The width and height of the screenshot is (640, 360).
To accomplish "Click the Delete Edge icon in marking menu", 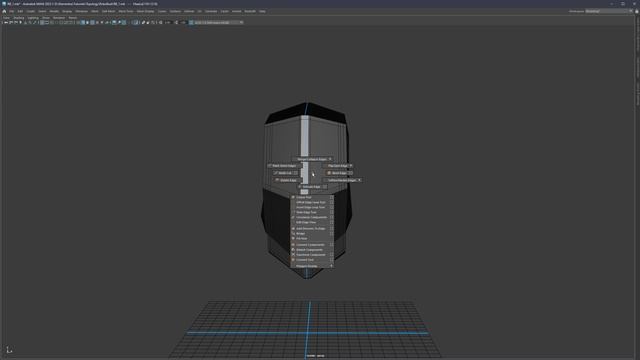I will click(277, 180).
